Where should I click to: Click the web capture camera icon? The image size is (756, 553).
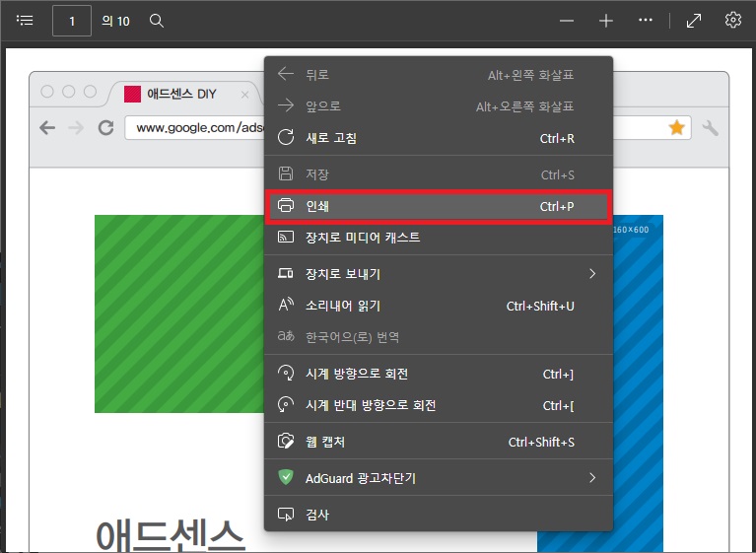(286, 441)
